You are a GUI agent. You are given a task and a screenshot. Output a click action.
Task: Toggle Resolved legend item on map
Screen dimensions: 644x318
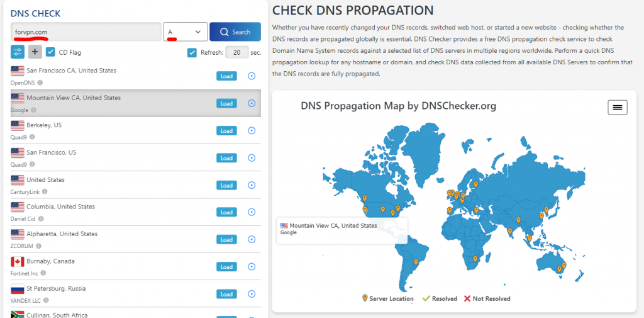(440, 298)
